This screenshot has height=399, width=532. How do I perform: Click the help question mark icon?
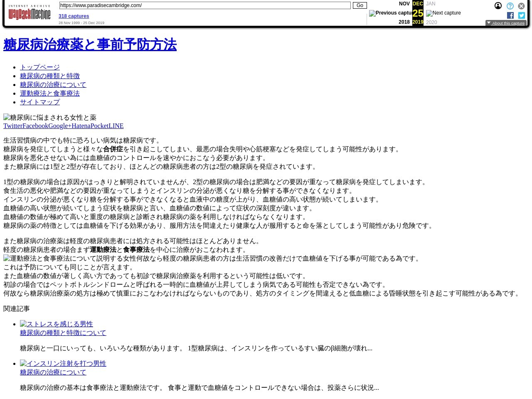coord(510,6)
